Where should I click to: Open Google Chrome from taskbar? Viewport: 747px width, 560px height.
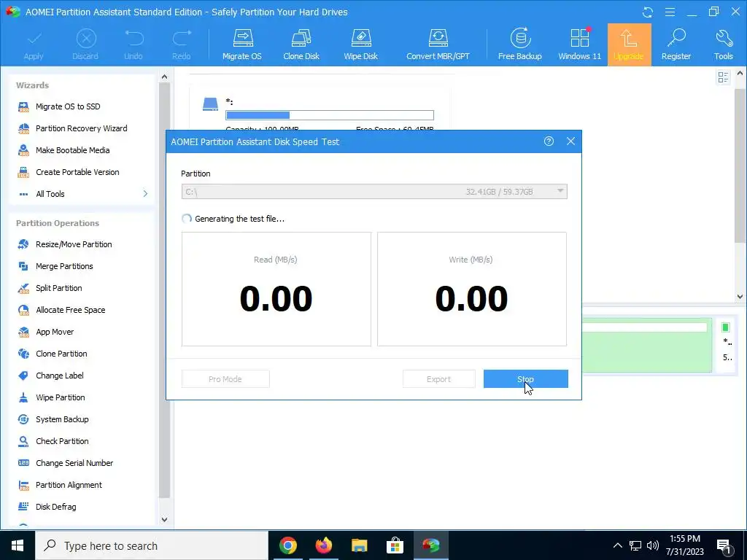tap(287, 545)
